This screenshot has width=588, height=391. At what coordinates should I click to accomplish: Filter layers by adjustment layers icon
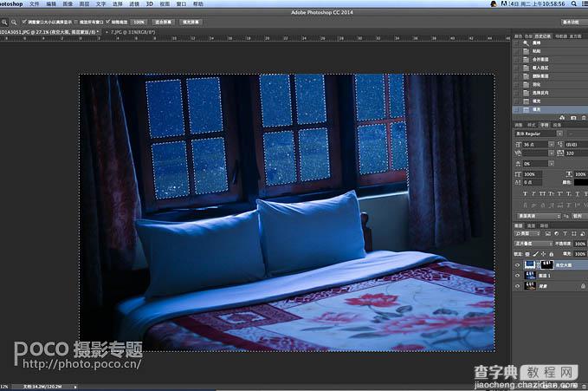pos(557,233)
